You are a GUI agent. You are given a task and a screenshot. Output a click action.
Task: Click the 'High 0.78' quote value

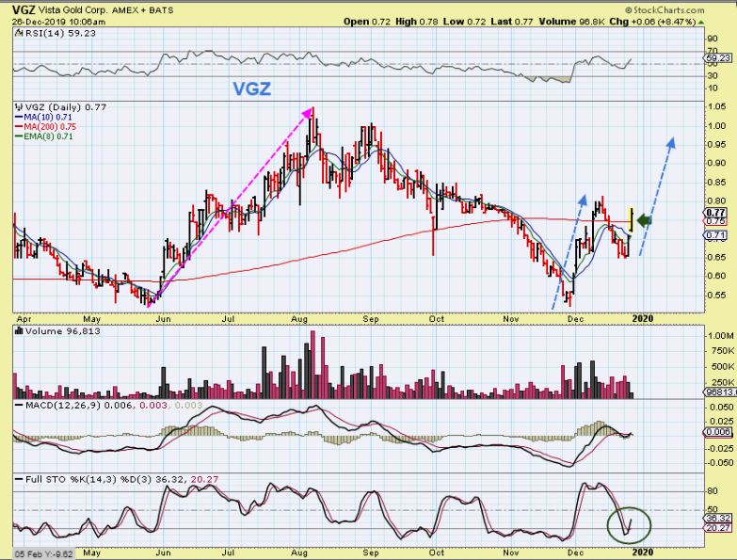[416, 22]
